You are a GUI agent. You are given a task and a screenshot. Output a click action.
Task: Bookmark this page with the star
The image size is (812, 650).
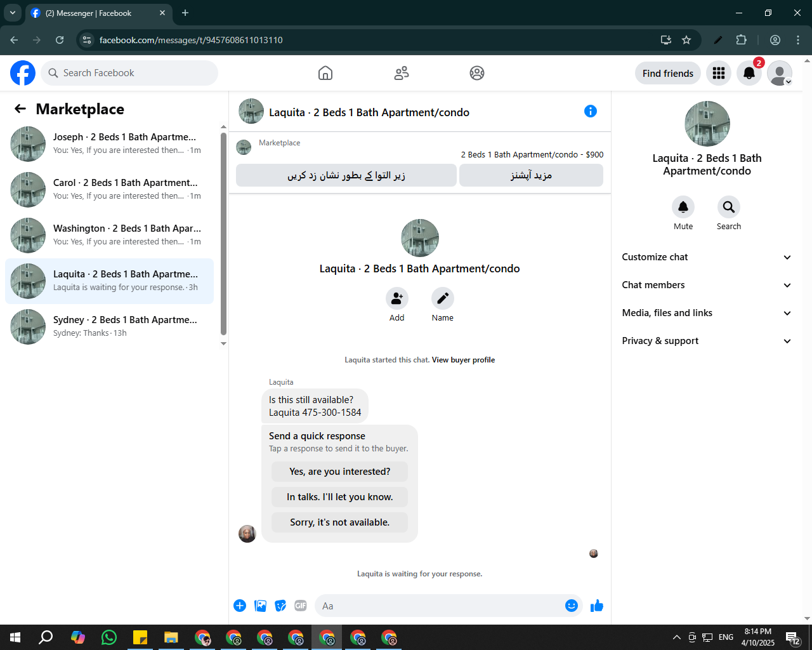coord(686,40)
